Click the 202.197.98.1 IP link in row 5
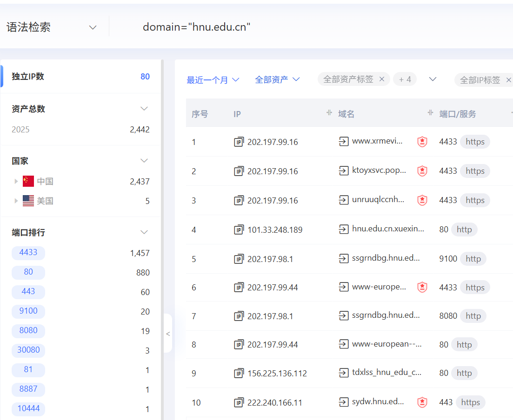Viewport: 513px width, 420px height. coord(270,259)
